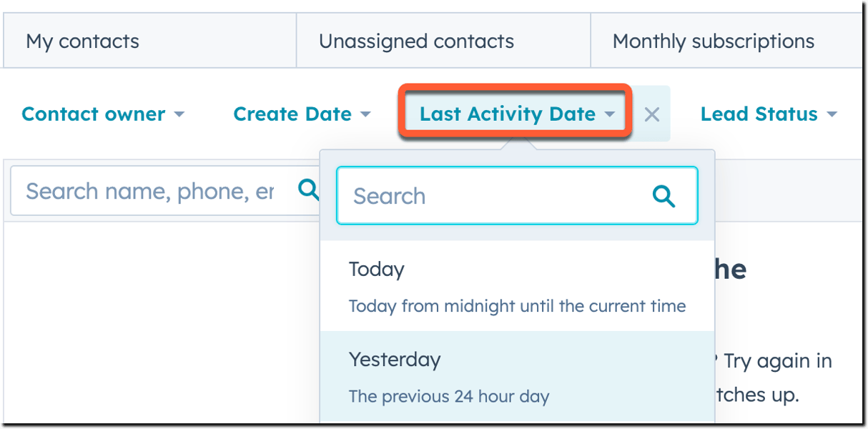Click the 'Today from midnight' description text

tap(517, 307)
